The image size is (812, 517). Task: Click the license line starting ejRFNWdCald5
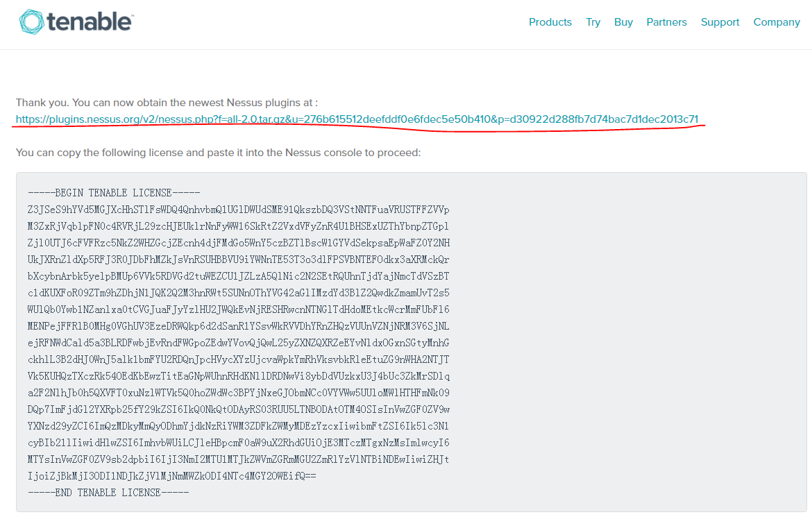pos(238,343)
